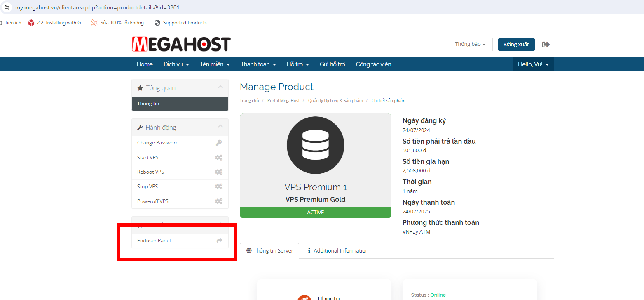Viewport: 644px width, 300px height.
Task: Select the Thông tin Server tab
Action: coord(269,250)
